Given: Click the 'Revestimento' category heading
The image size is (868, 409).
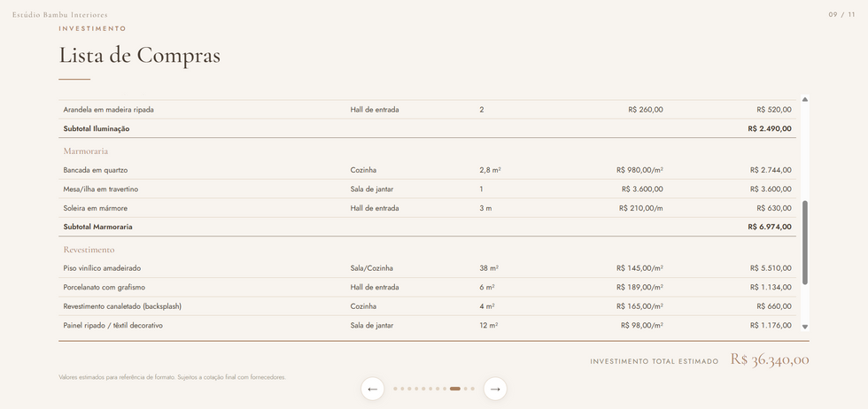Looking at the screenshot, I should [89, 251].
